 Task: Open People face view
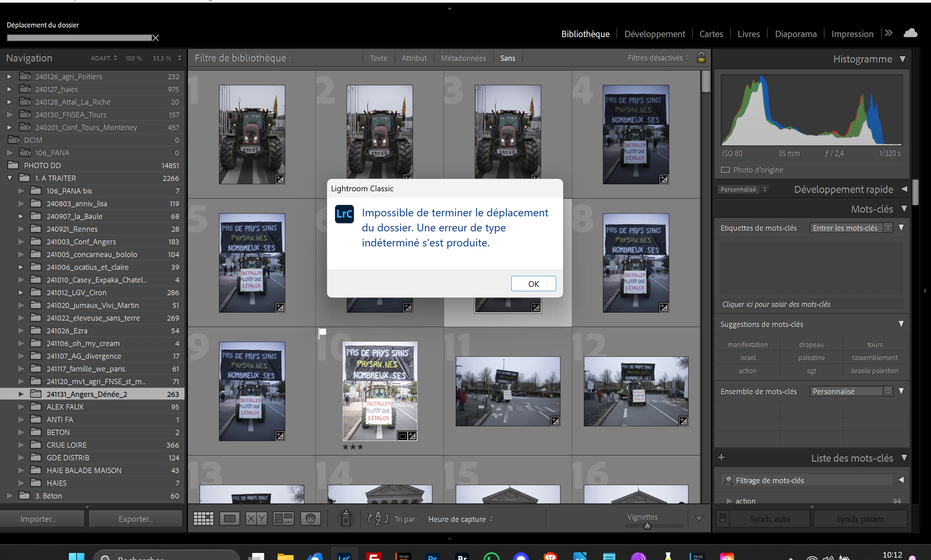click(310, 519)
